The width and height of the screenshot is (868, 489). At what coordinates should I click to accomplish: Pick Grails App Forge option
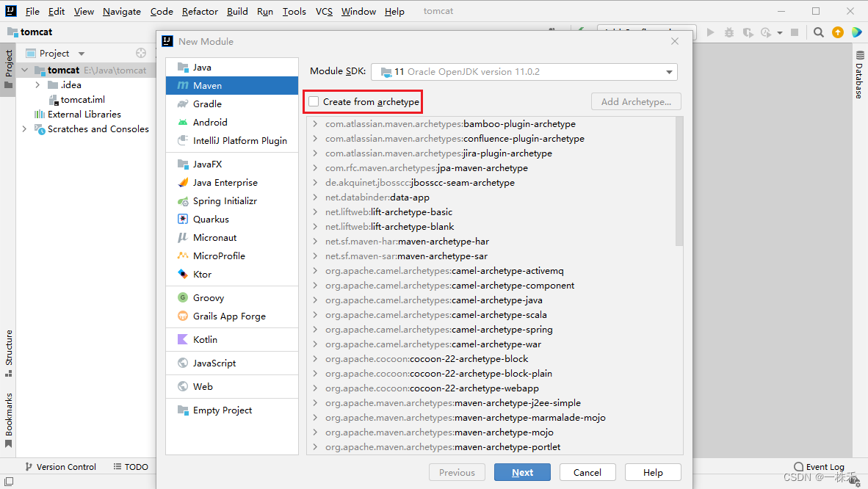point(232,316)
